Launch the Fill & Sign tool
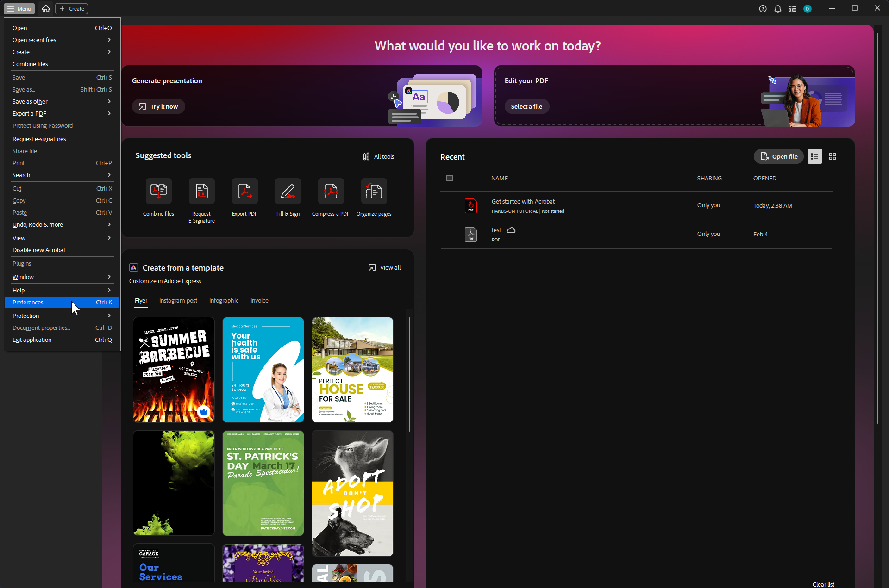Screen dimensions: 889x588 (288, 191)
